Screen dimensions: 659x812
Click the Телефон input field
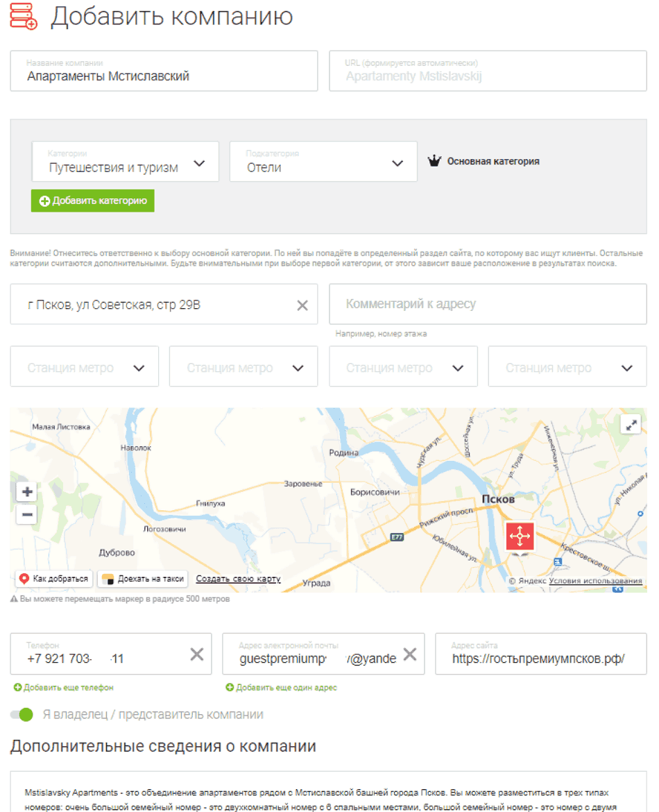(111, 654)
